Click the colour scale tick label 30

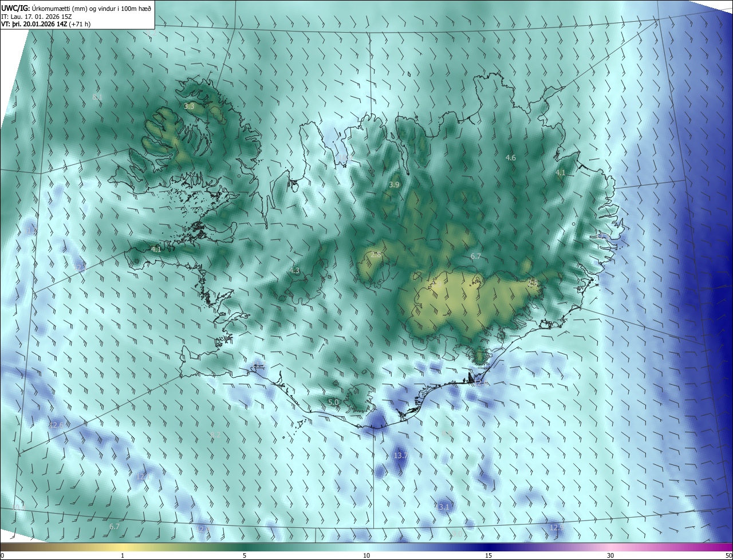tap(610, 555)
